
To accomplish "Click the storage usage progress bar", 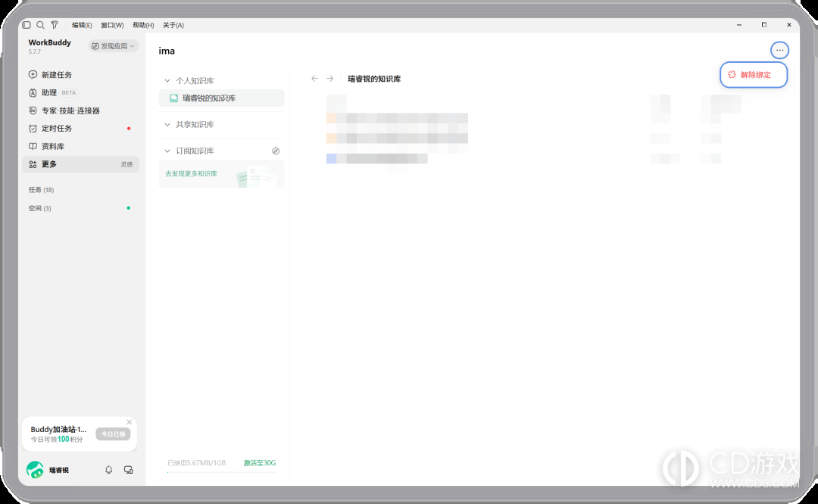I will (221, 472).
